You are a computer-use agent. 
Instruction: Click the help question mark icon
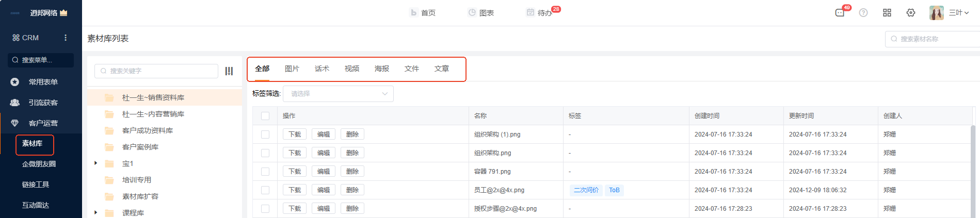click(863, 13)
